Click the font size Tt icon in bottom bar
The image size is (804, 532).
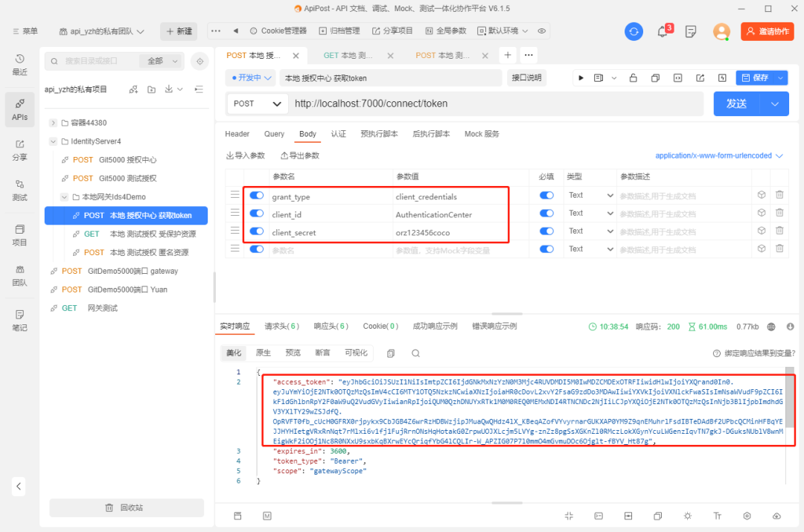tap(718, 516)
